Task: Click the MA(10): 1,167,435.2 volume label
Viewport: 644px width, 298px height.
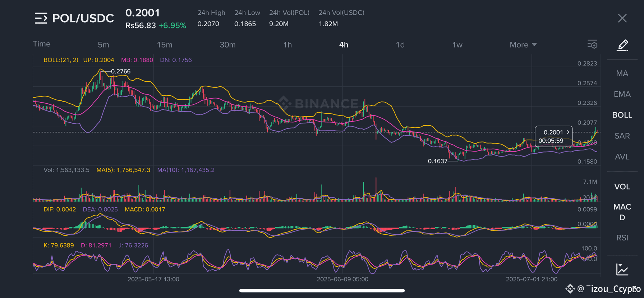Action: (x=186, y=170)
